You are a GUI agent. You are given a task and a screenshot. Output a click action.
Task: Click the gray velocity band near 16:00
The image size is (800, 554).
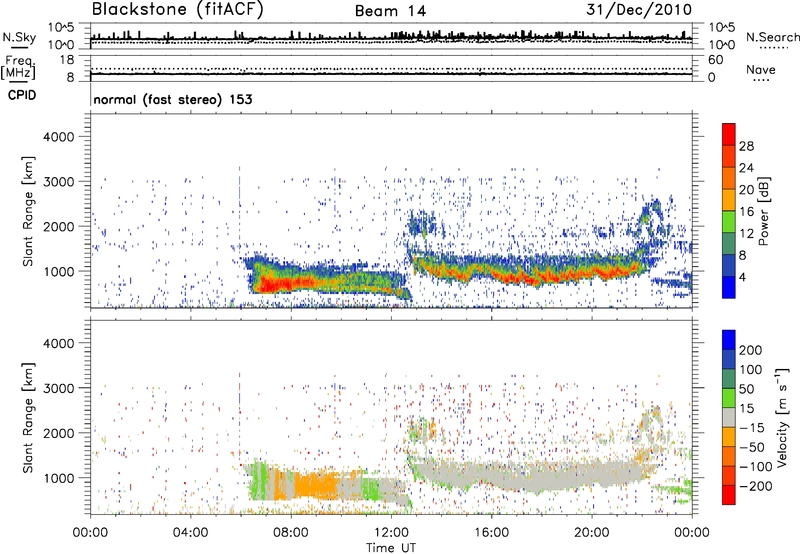pyautogui.click(x=491, y=474)
